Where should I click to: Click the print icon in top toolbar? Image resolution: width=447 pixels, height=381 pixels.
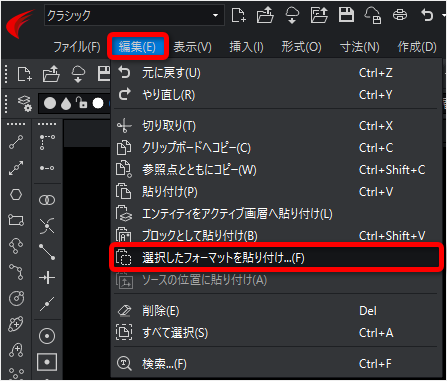click(x=400, y=15)
